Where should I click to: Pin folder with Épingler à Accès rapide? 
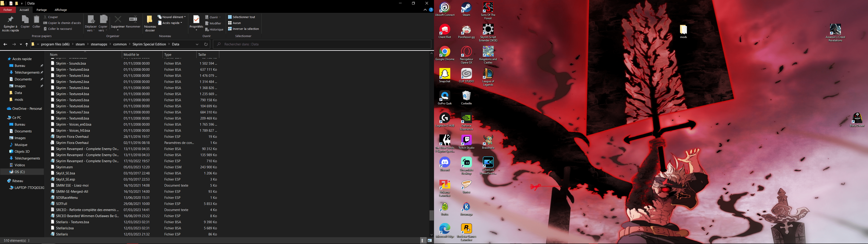pyautogui.click(x=10, y=23)
